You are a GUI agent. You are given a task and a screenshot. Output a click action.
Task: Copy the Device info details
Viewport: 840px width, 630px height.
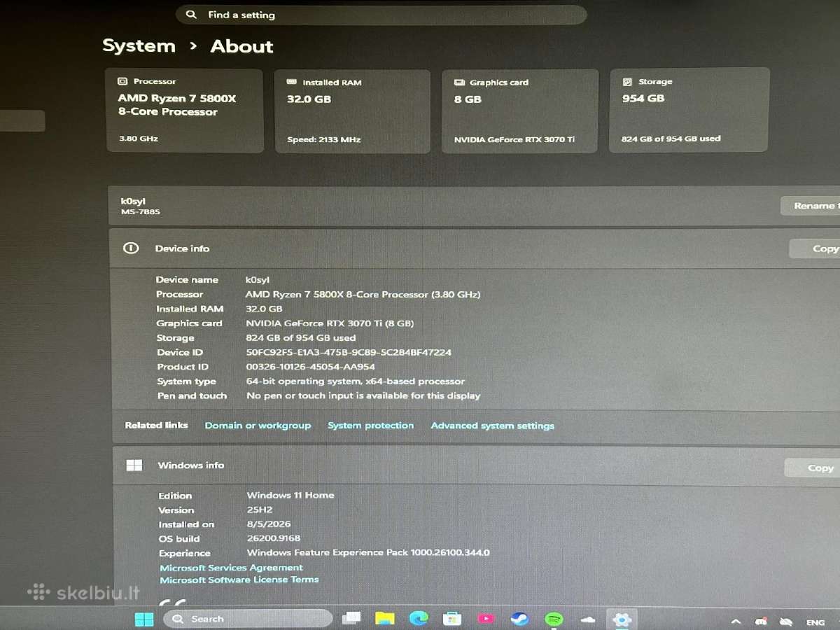(815, 248)
